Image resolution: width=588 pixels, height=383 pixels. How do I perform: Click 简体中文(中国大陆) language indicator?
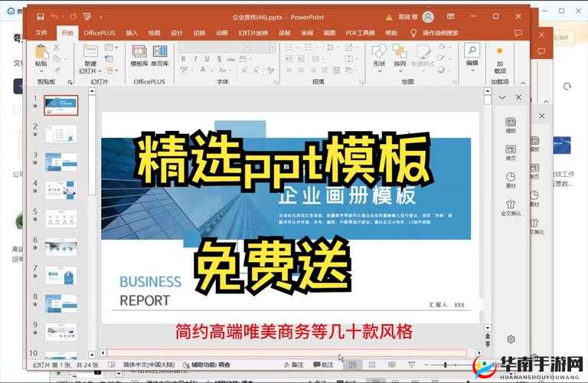coord(149,365)
